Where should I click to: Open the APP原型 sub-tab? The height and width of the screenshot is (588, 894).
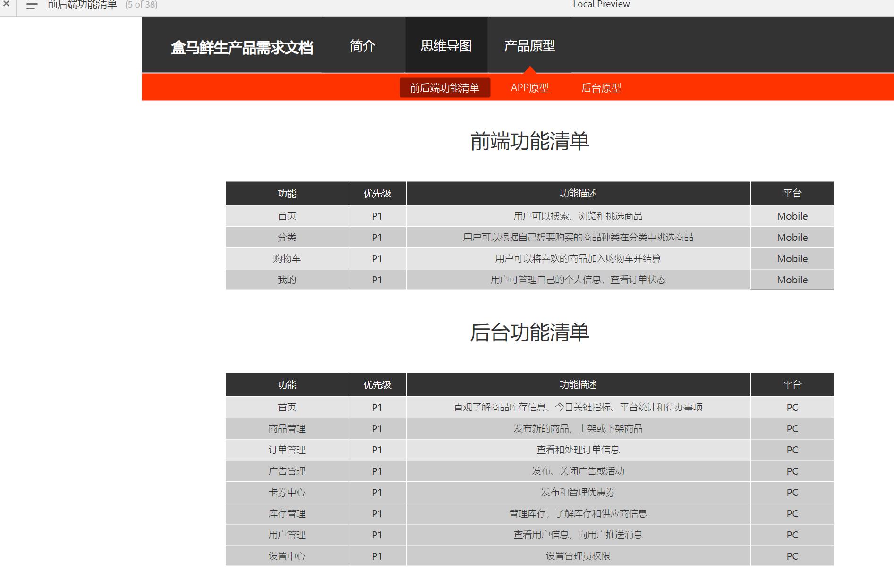530,88
